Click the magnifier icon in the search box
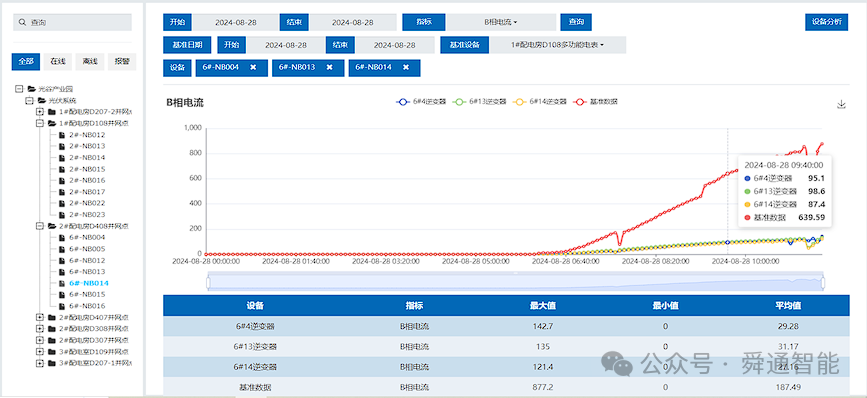Viewport: 867px width, 398px height. coord(23,23)
